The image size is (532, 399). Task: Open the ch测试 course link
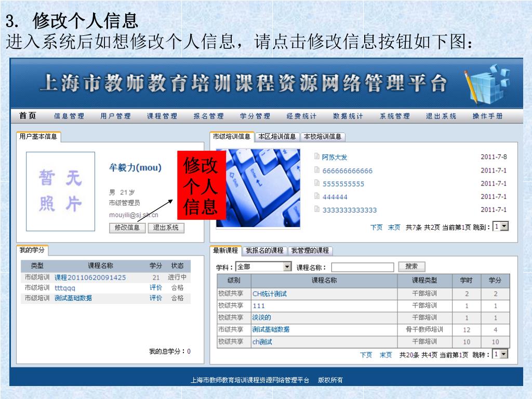(x=262, y=342)
